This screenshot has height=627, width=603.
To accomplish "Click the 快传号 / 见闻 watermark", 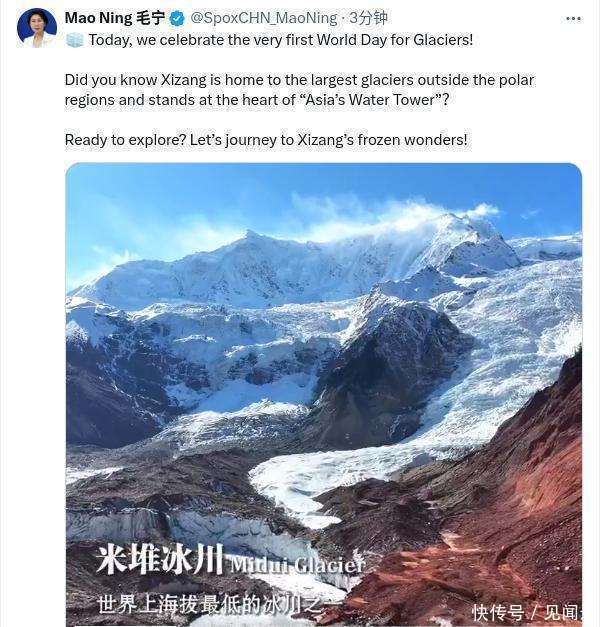I will coord(526,613).
